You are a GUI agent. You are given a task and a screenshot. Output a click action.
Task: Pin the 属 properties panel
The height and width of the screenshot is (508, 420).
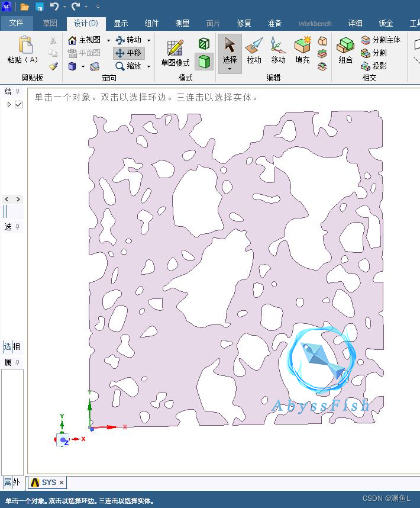[18, 362]
